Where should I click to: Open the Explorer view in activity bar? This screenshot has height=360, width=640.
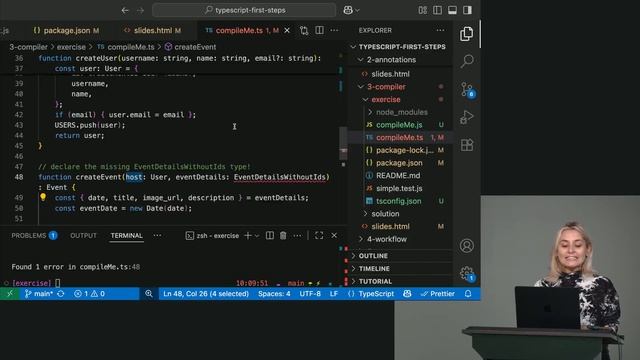[x=467, y=34]
